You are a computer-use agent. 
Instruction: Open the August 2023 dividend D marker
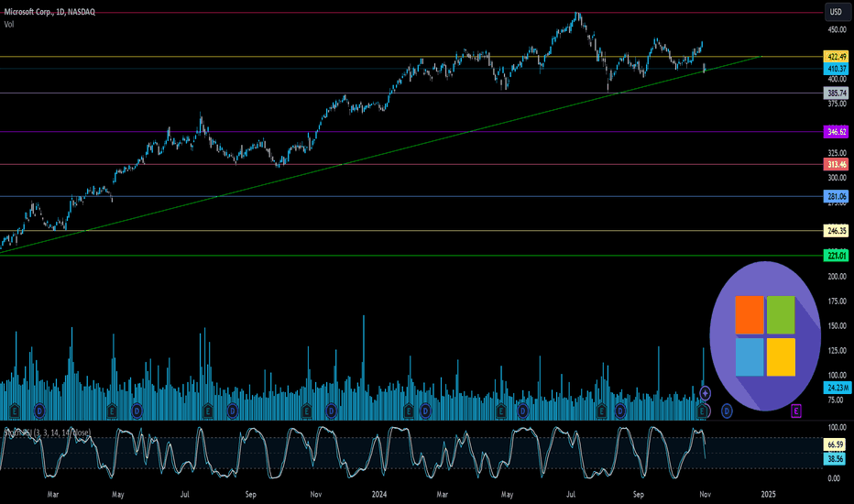click(233, 411)
